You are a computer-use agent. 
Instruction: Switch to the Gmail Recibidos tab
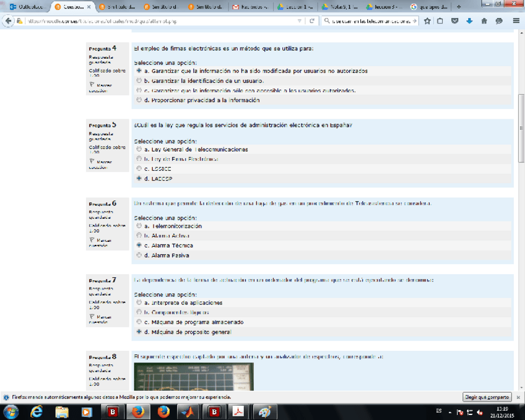point(251,7)
